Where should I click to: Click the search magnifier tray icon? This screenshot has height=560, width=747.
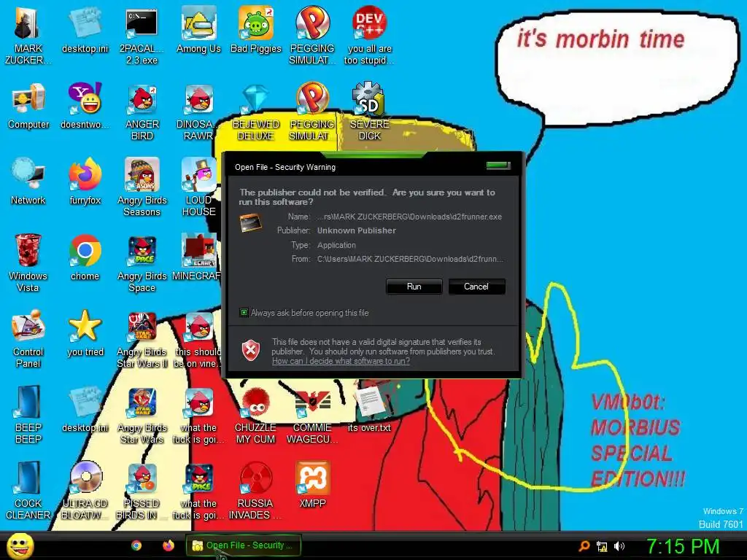(584, 546)
